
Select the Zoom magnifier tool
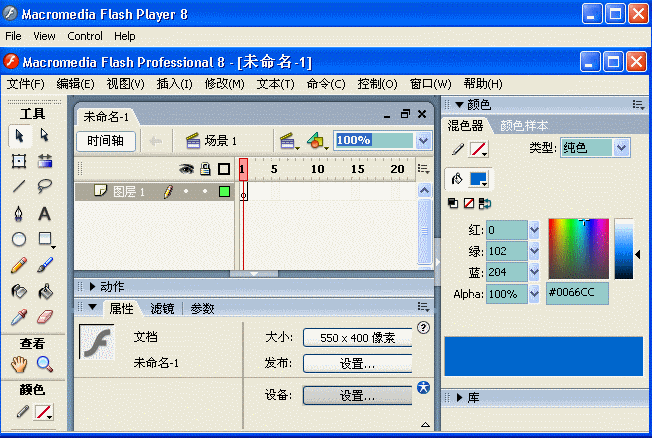tap(44, 364)
